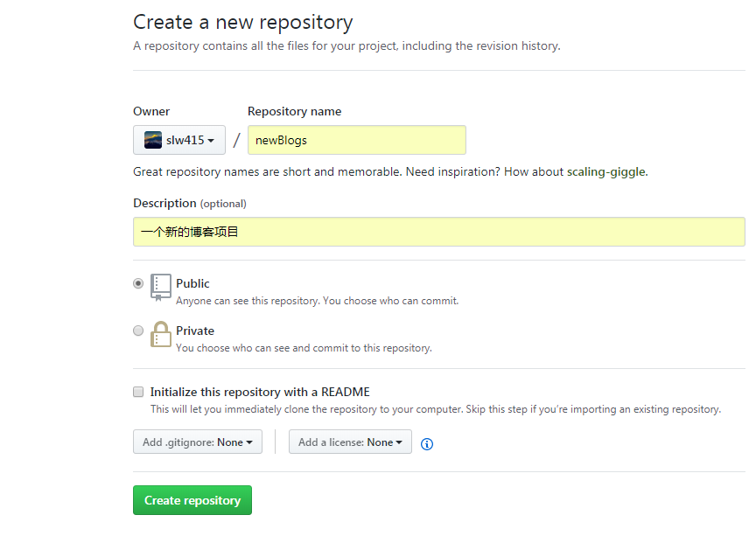Click the Repository name input field

357,140
